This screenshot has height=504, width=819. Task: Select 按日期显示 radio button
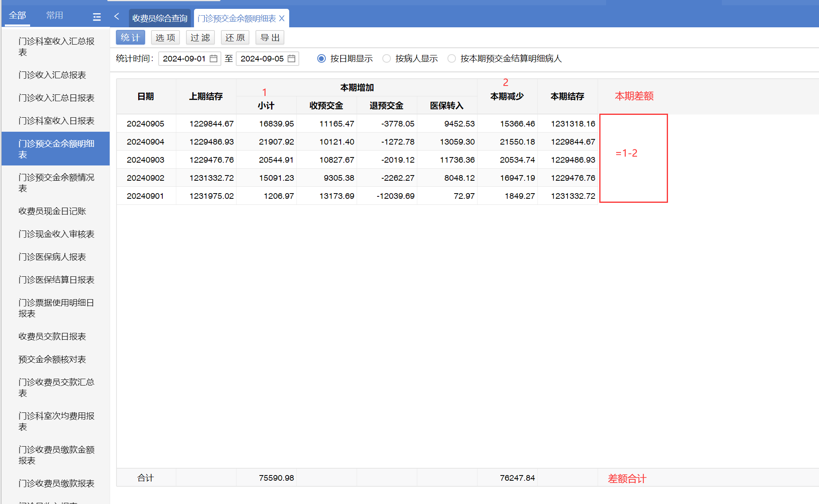click(x=321, y=59)
